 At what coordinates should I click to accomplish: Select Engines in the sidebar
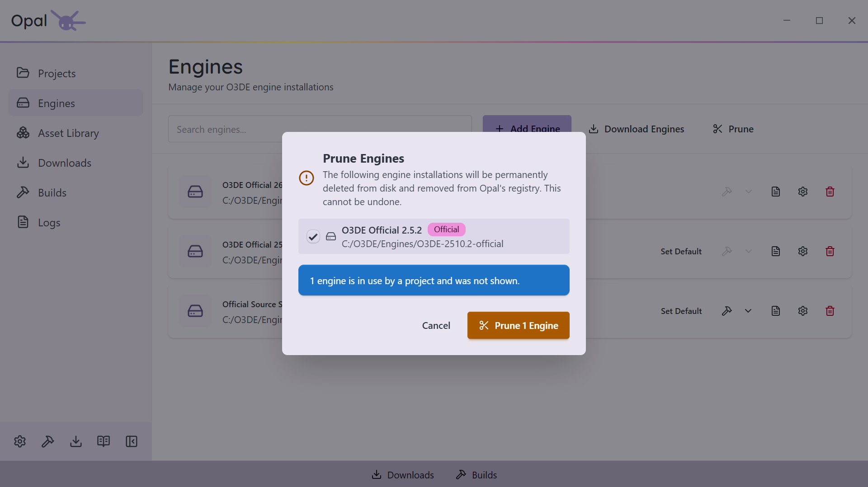(x=75, y=103)
